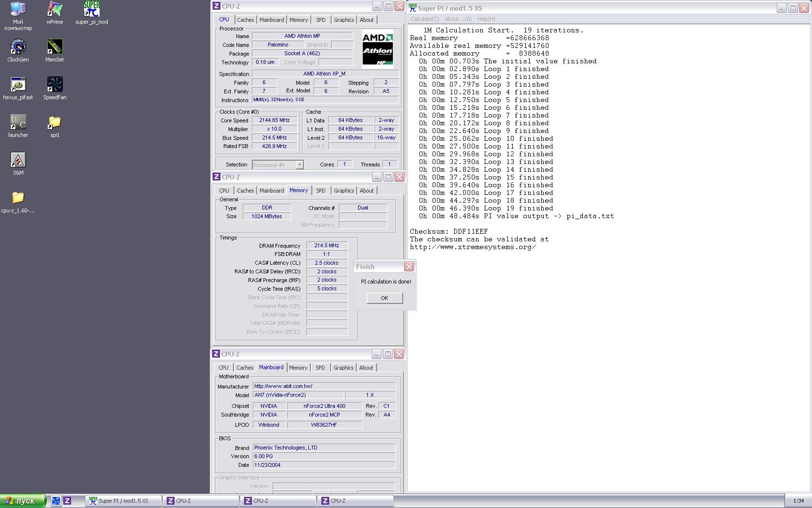Image resolution: width=812 pixels, height=508 pixels.
Task: Click the Rated FSB 428.9 MHz field
Action: click(275, 146)
